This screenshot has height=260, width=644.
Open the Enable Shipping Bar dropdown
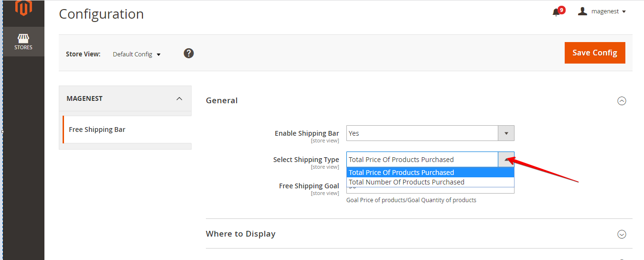point(430,133)
